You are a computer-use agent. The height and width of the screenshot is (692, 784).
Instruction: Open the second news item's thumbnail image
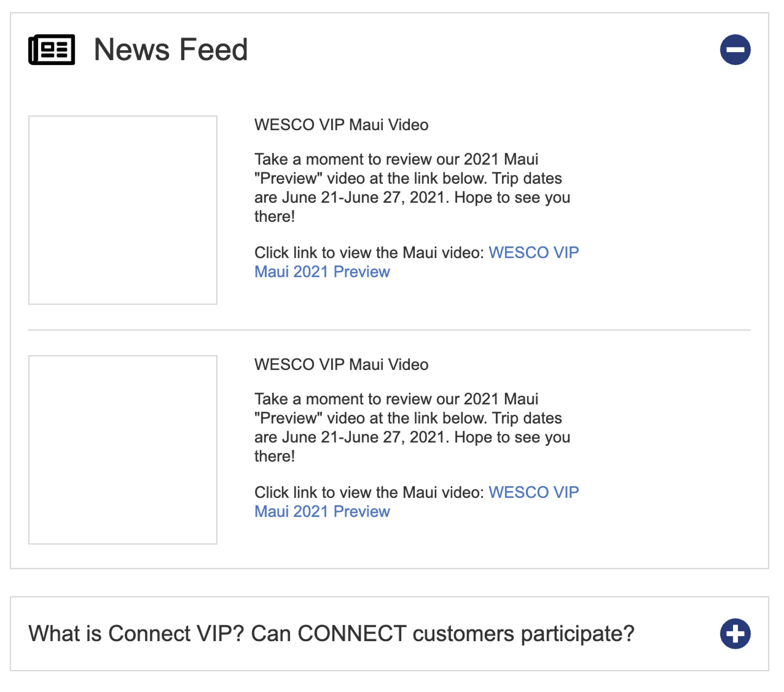(123, 450)
